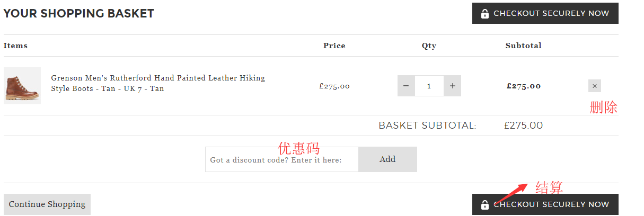Screen dimensions: 644x216
Task: Click the lock icon in bottom checkout button
Action: click(x=484, y=204)
